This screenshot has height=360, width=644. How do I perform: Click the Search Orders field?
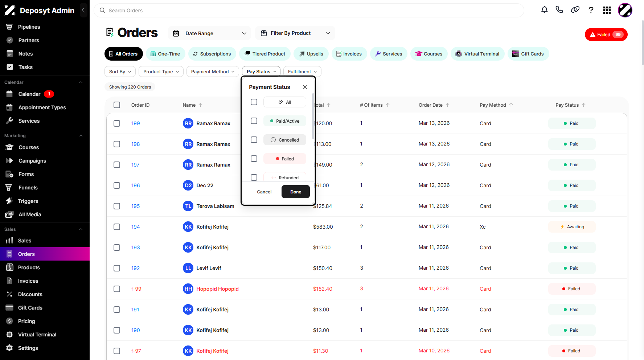(309, 11)
